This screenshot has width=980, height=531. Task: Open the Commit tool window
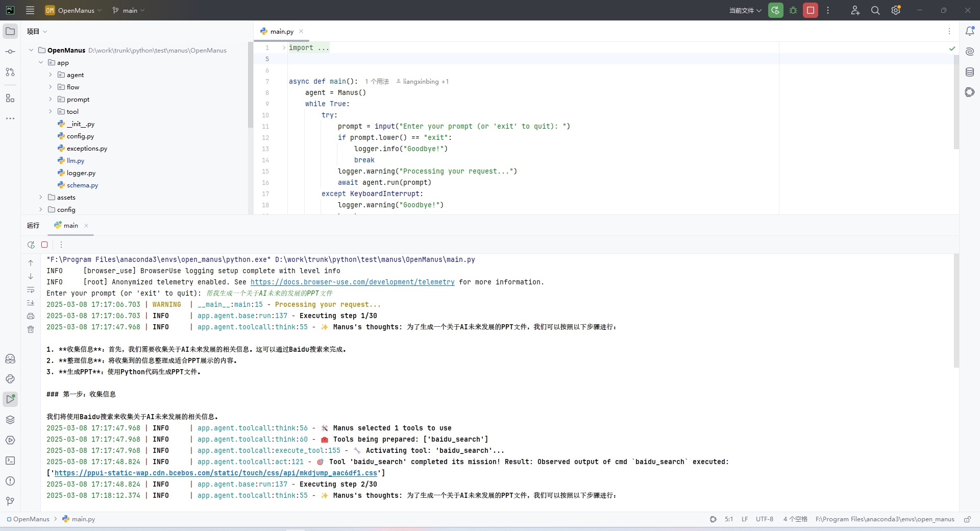(x=10, y=52)
